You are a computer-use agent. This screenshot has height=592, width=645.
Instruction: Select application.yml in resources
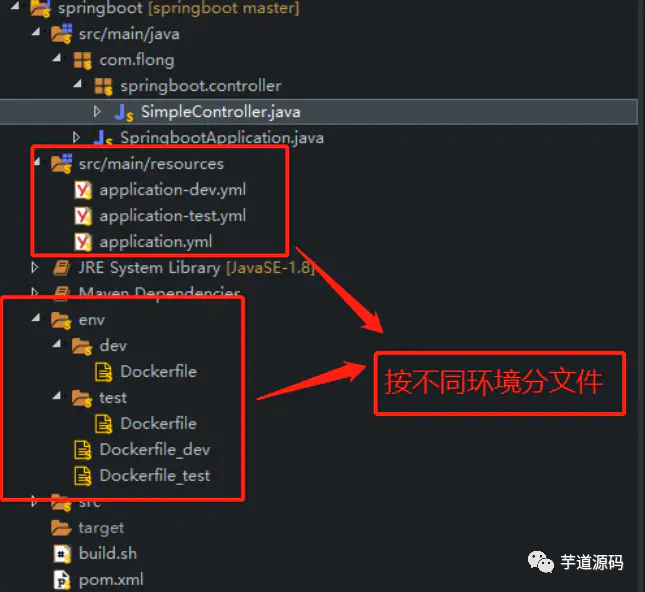click(x=156, y=242)
